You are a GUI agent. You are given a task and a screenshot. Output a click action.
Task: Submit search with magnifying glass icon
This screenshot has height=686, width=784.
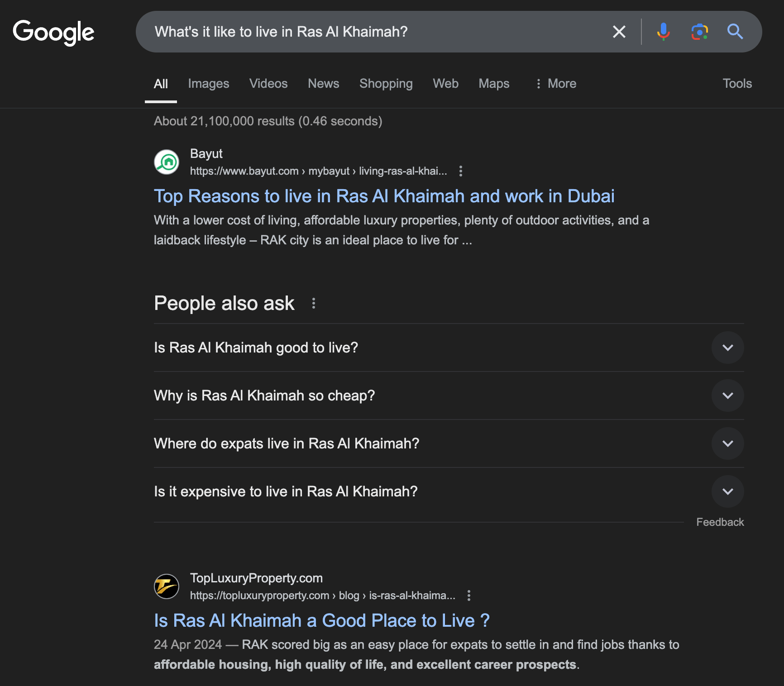coord(735,32)
